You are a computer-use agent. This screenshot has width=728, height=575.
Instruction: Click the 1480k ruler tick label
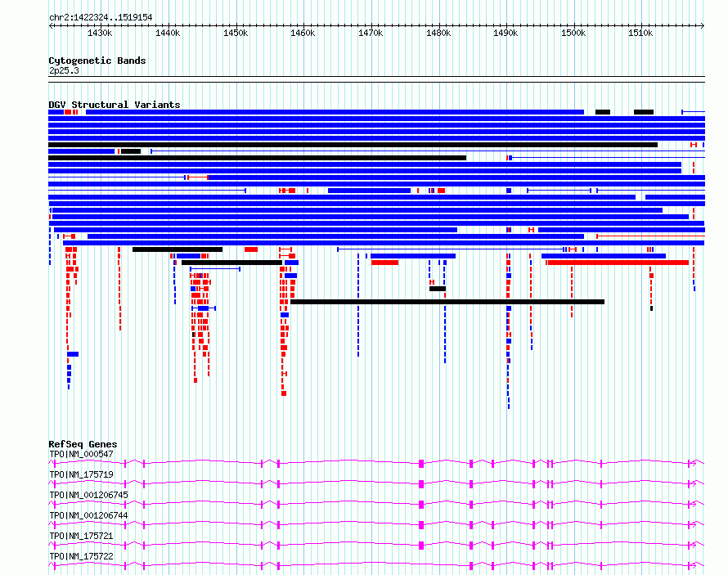point(438,33)
